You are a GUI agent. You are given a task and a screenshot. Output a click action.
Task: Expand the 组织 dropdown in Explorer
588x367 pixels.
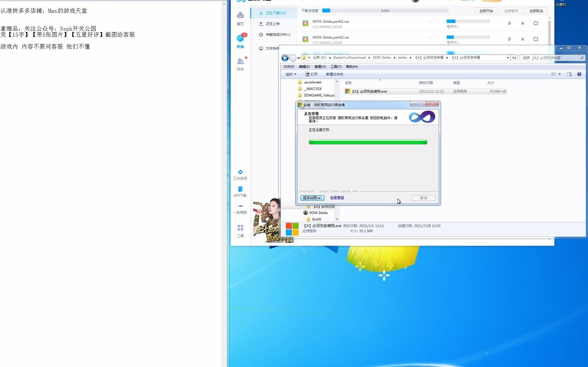(291, 74)
